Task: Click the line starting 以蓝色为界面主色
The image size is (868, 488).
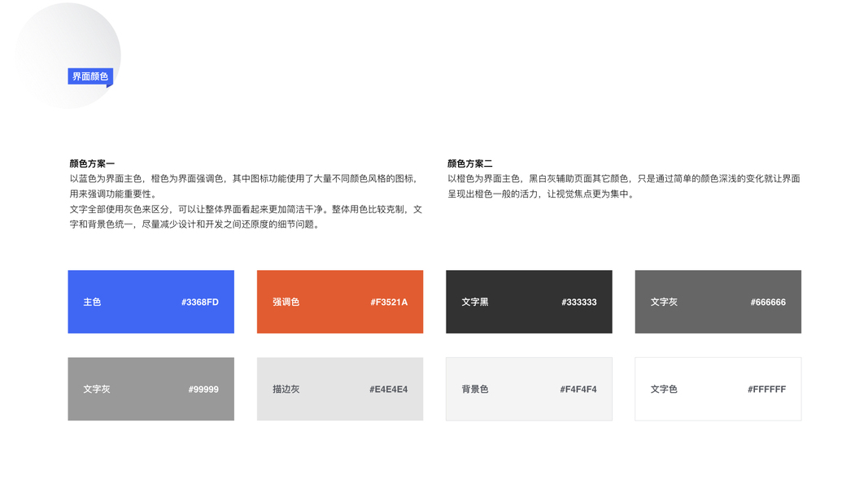Action: (x=243, y=179)
